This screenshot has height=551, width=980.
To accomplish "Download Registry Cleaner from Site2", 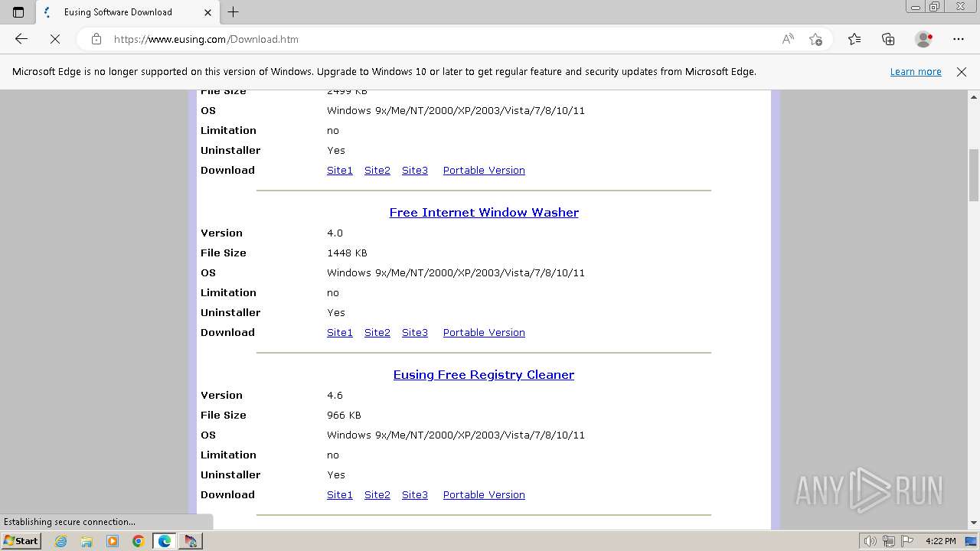I will tap(377, 495).
